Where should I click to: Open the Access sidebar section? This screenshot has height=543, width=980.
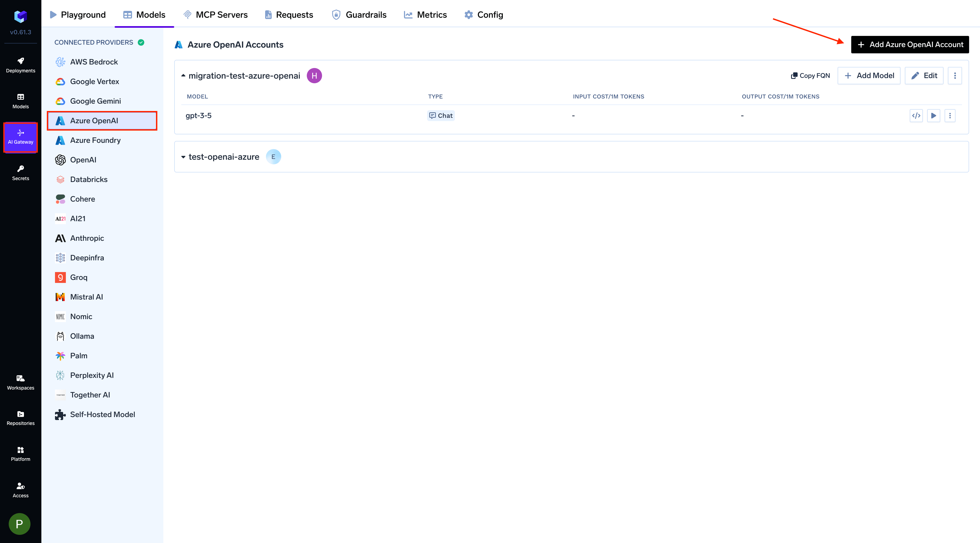click(x=20, y=490)
